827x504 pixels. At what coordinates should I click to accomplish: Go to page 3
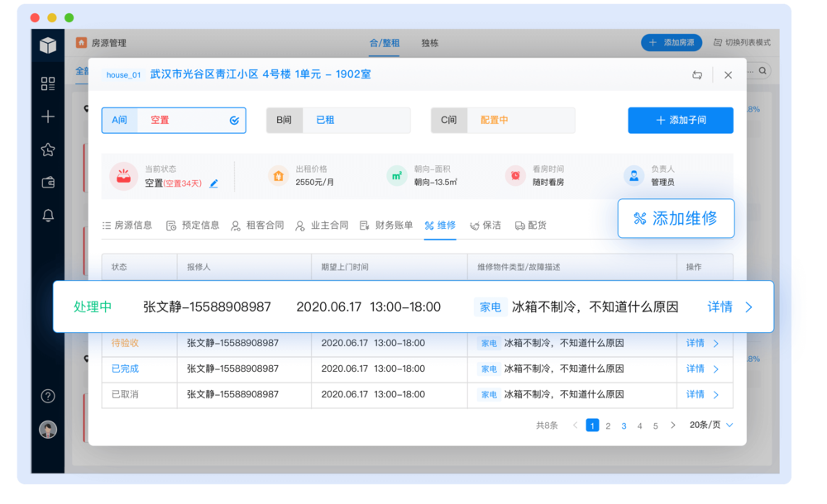[x=624, y=426]
